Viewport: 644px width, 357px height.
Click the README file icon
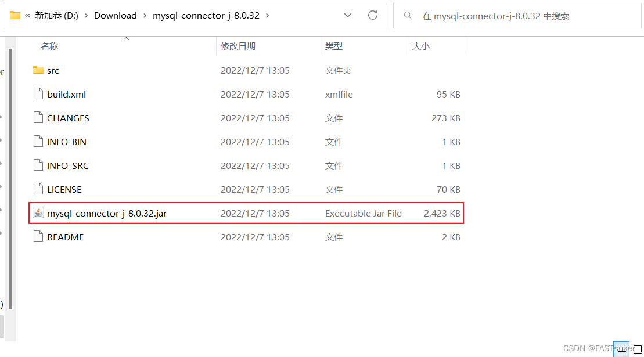tap(38, 237)
